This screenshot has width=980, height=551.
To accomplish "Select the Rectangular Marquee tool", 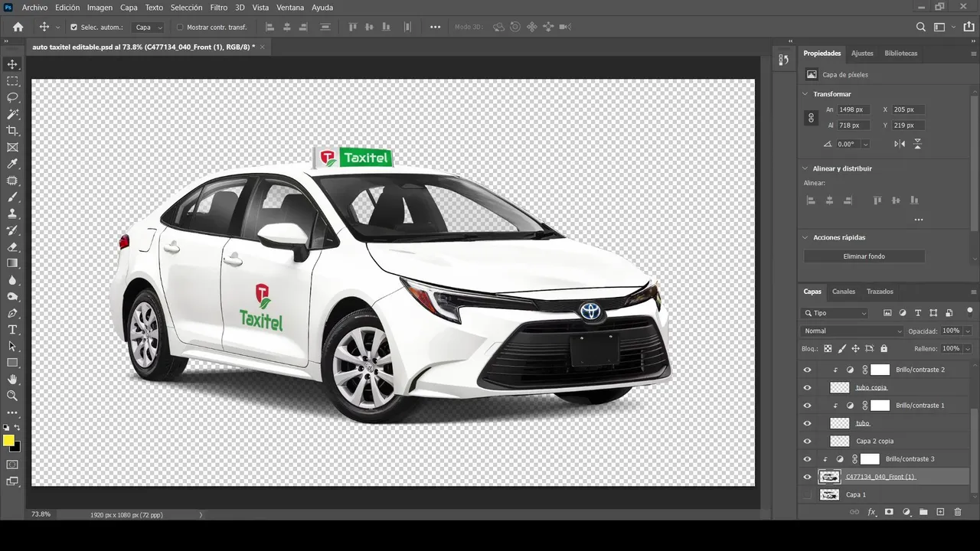I will [12, 81].
